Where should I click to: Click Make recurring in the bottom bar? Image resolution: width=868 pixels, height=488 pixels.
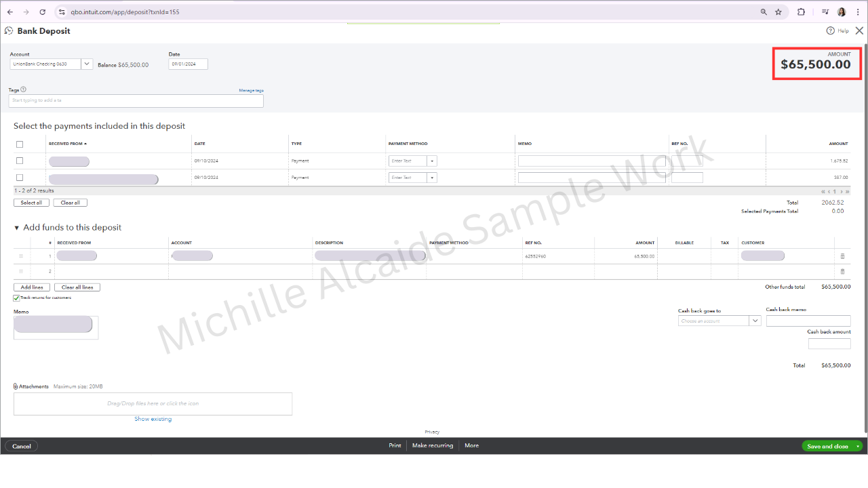point(433,446)
